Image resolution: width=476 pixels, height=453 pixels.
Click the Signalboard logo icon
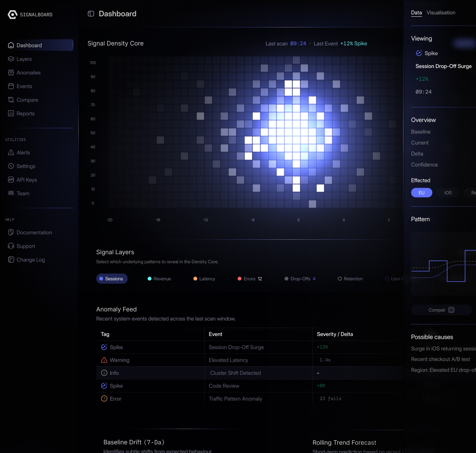point(13,15)
